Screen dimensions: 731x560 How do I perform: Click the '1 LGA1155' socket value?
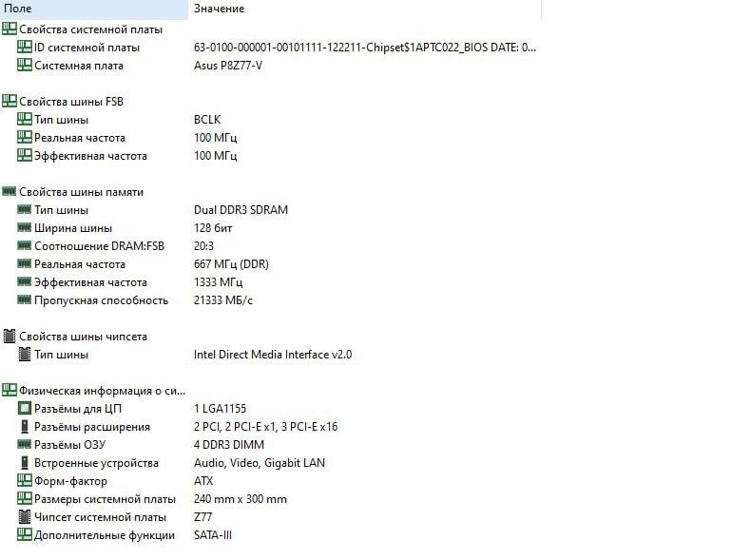(220, 409)
